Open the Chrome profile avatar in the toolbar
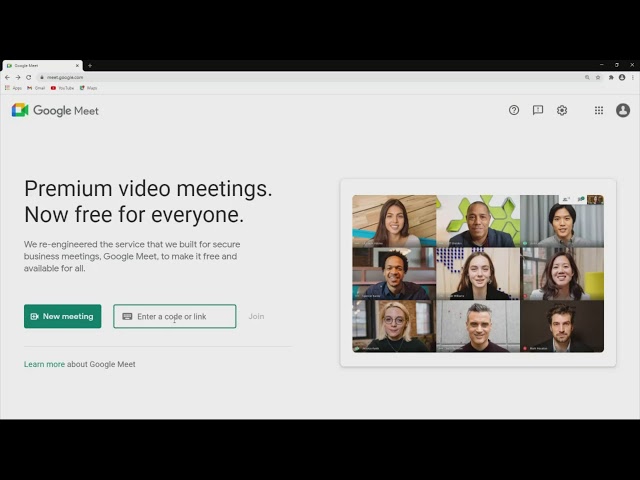 click(622, 77)
